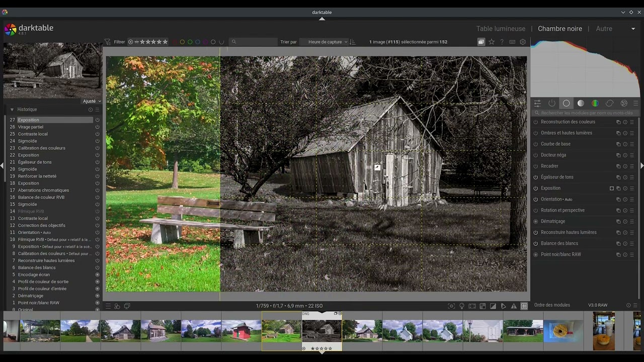Disable Égaliseur de tons module
Screen dimensions: 644x362
(x=535, y=177)
